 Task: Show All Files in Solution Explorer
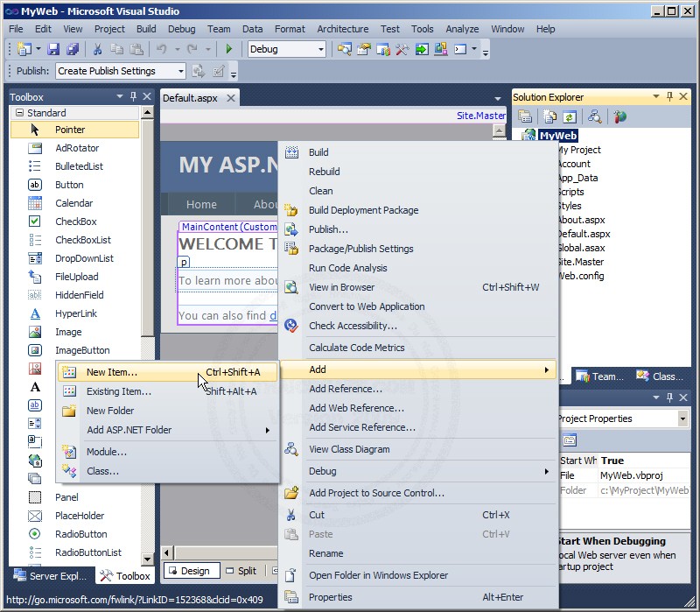(x=548, y=116)
